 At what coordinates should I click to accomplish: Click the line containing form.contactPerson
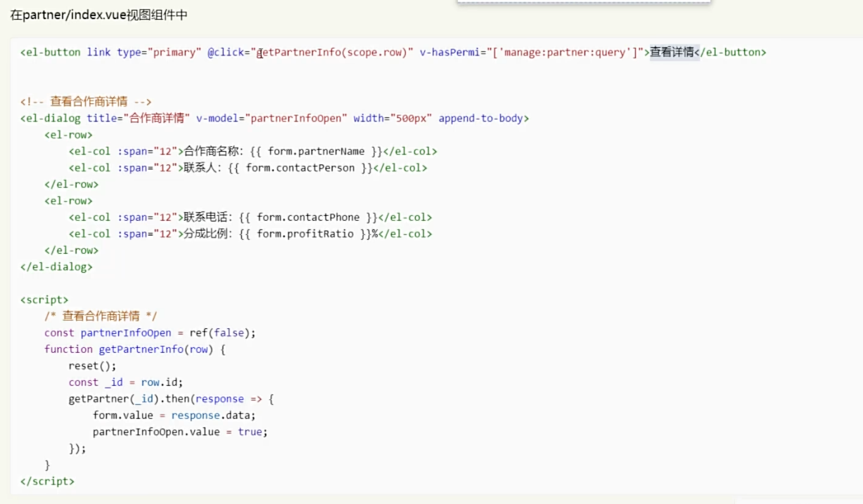point(248,168)
